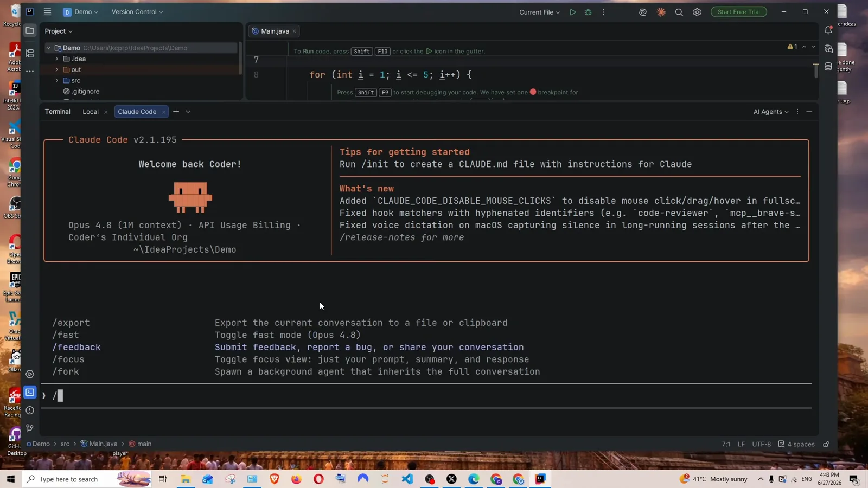This screenshot has width=868, height=488.
Task: Open the Version Control dropdown
Action: coord(137,12)
